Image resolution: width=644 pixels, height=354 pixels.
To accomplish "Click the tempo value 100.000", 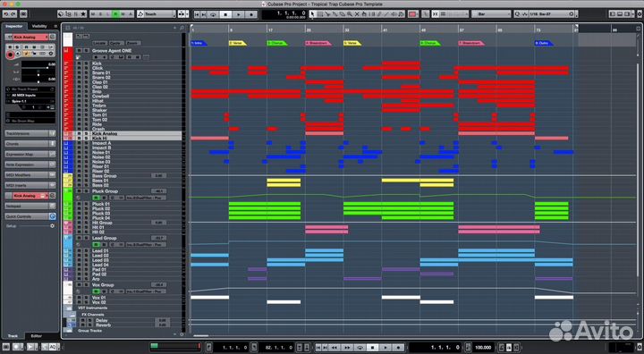I will (483, 348).
